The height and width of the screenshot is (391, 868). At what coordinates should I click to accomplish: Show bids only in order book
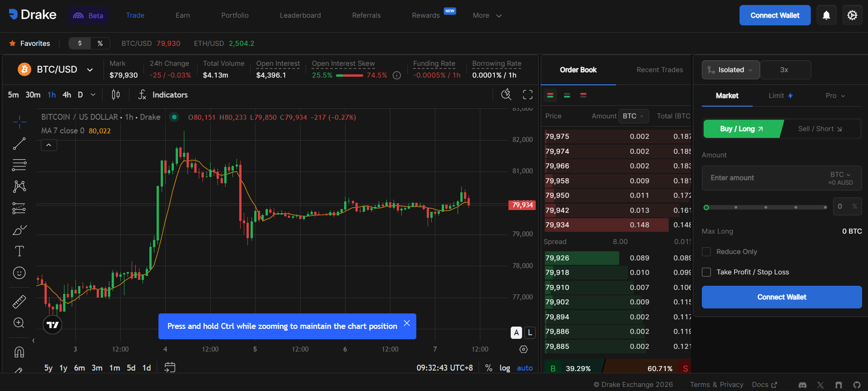[x=567, y=95]
